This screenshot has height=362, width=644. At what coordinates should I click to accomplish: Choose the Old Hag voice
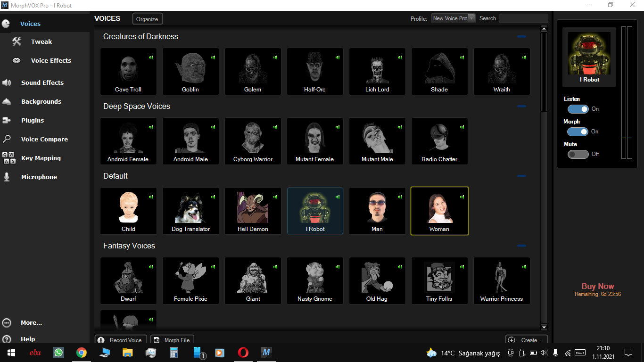[x=377, y=280]
